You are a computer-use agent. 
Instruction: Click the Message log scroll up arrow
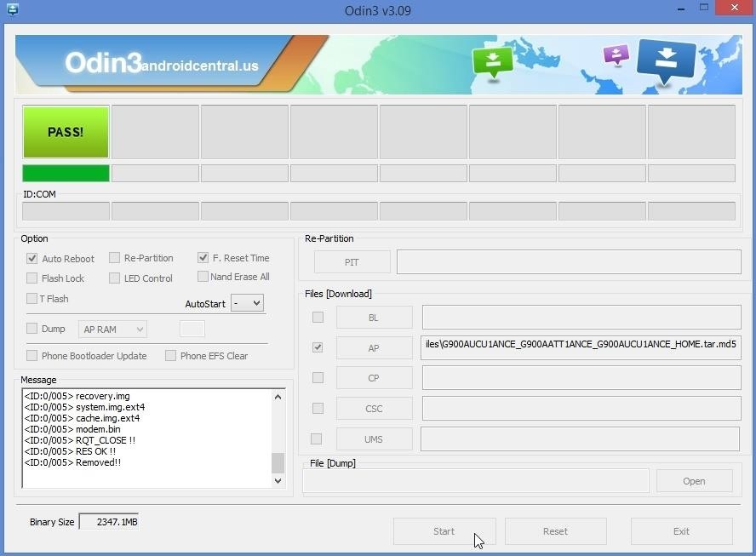(278, 397)
